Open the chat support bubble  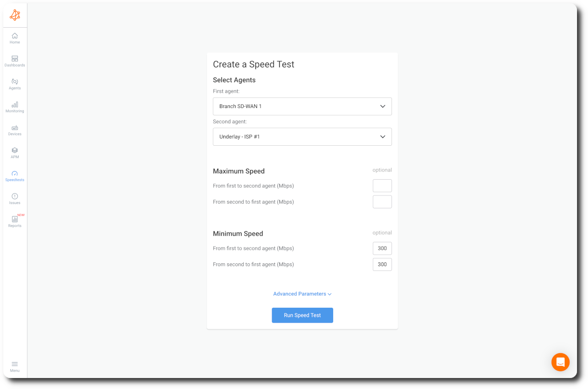[560, 362]
